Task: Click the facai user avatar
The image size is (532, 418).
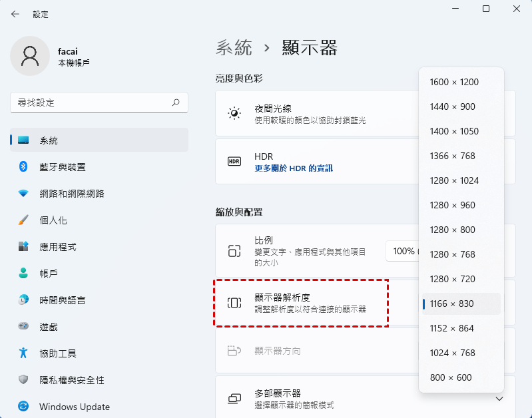Action: pos(29,56)
